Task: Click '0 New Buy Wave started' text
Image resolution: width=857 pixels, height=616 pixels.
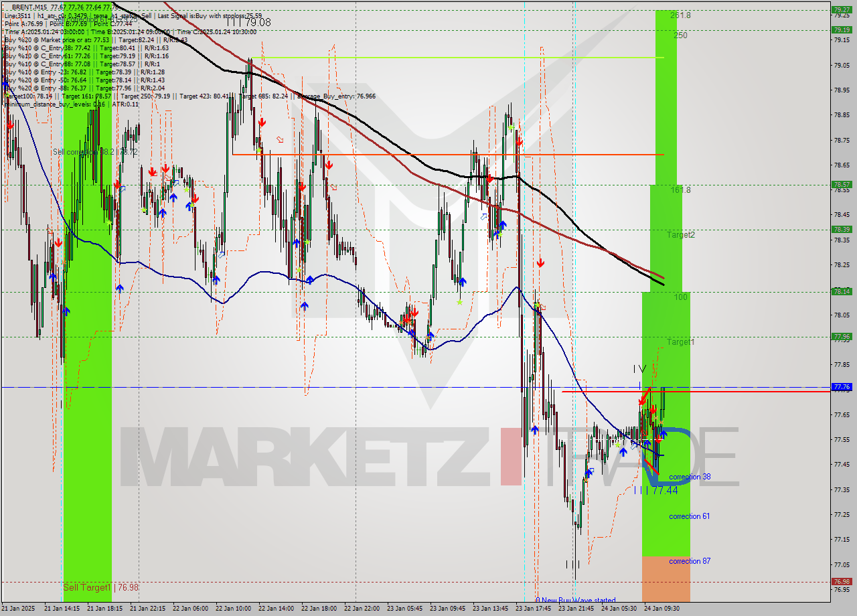Action: (x=576, y=601)
